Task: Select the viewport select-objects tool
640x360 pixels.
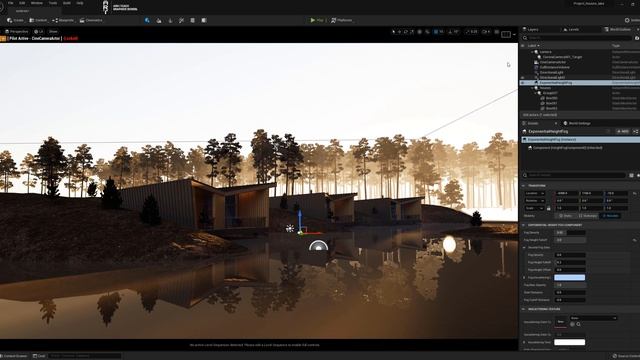Action: coord(393,31)
